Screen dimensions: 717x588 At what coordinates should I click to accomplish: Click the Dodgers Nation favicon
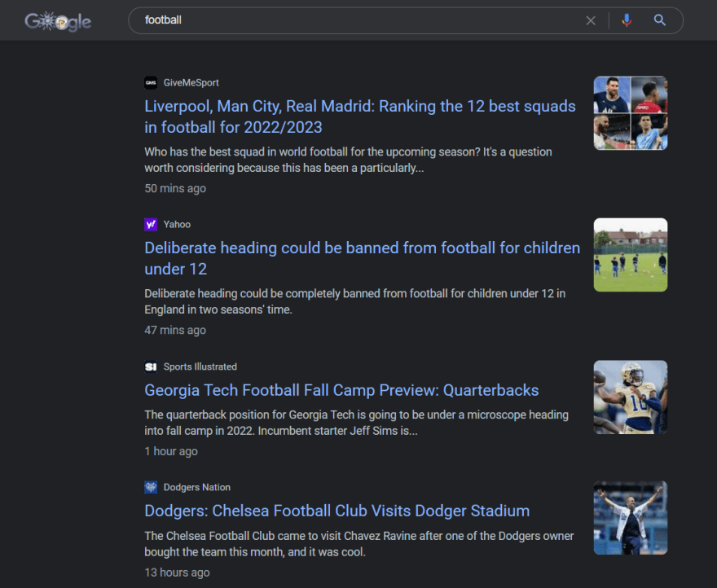(x=151, y=487)
